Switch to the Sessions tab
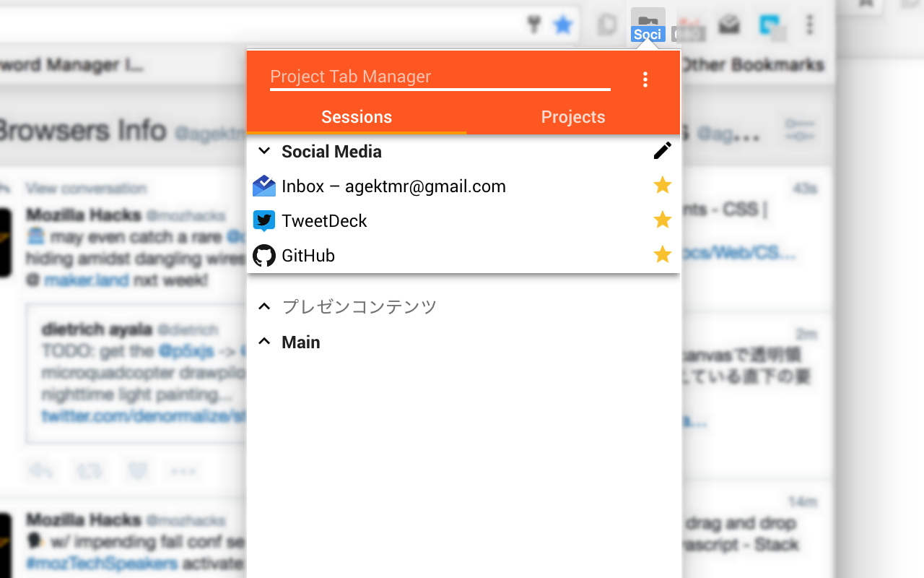The height and width of the screenshot is (578, 924). tap(357, 117)
